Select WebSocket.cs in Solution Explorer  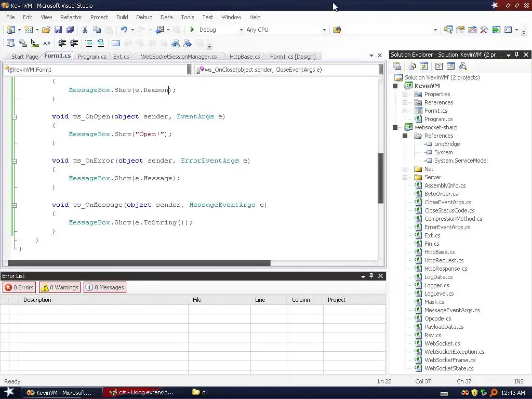442,343
